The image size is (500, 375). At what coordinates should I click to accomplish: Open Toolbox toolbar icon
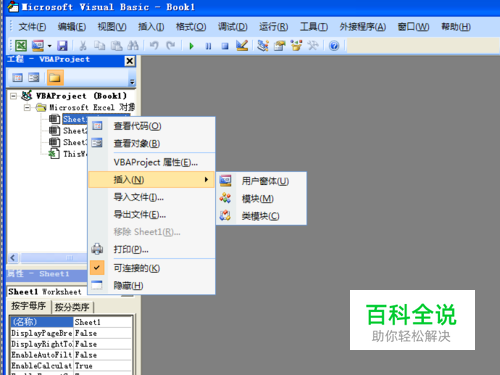tap(313, 45)
